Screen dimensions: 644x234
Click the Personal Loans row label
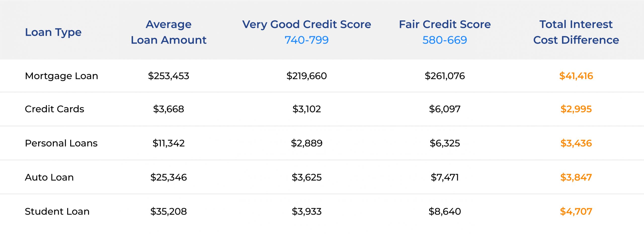[61, 143]
